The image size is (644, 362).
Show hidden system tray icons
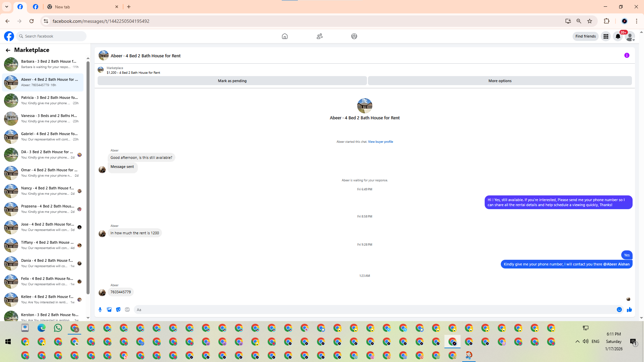tap(577, 342)
